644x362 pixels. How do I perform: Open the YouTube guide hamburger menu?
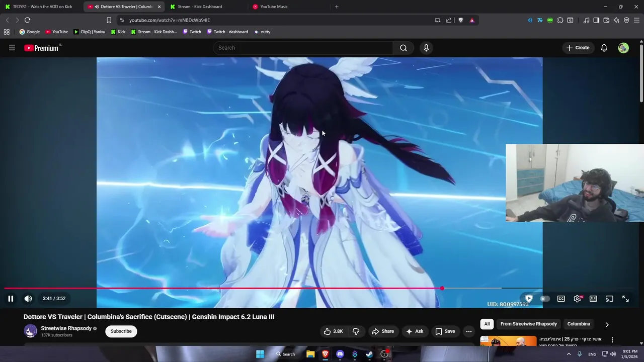click(12, 48)
